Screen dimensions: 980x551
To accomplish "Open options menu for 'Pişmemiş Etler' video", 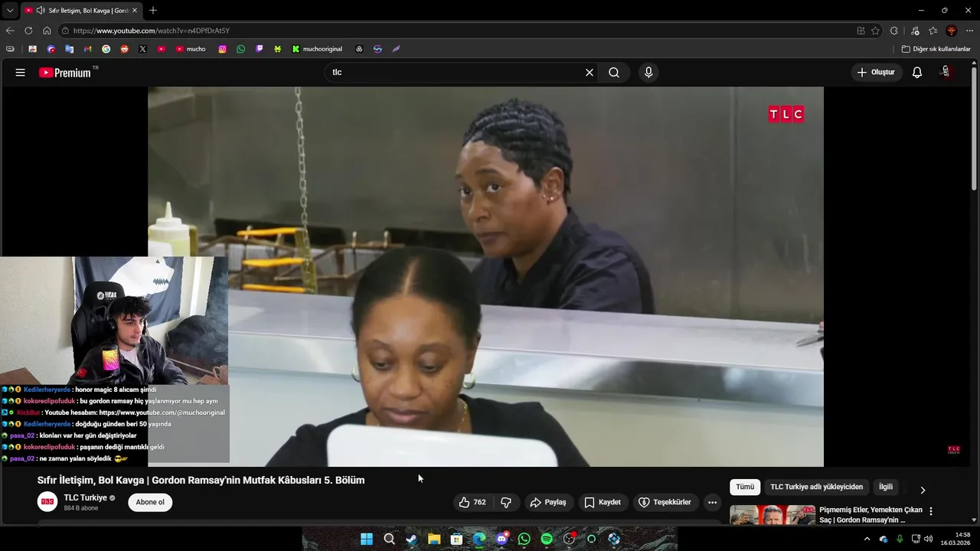I will click(931, 511).
